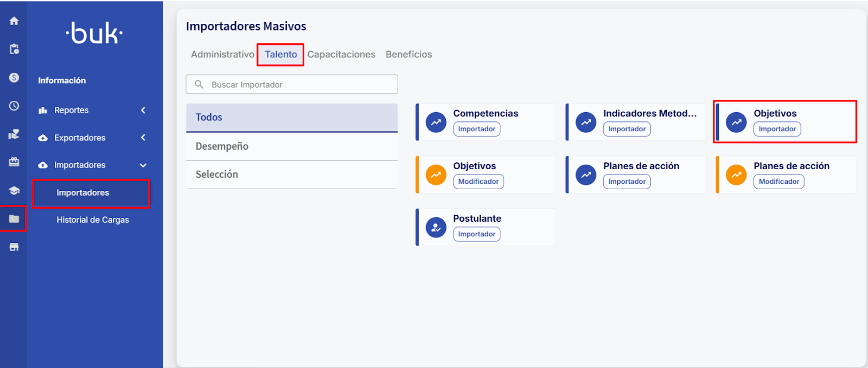Click the home icon in the sidebar
Viewport: 868px width, 368px height.
pos(14,21)
